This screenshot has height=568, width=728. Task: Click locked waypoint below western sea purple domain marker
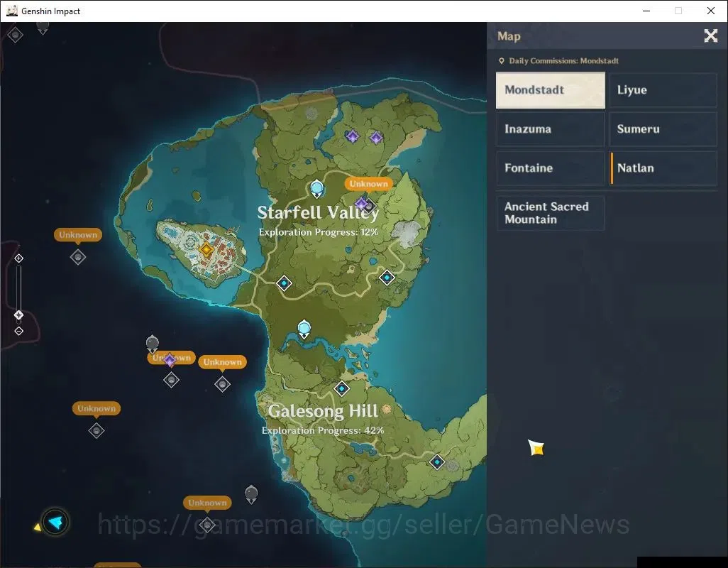pos(171,381)
